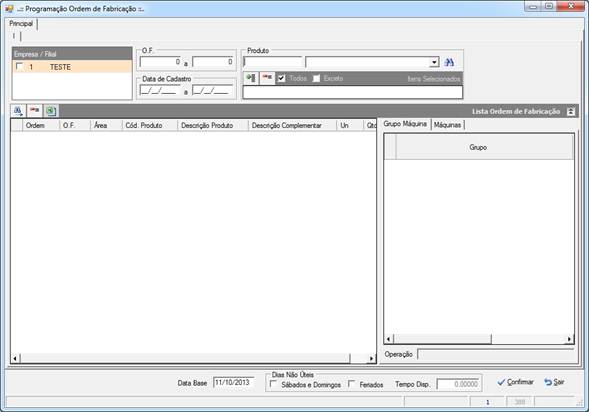Click the Sair button
Image resolution: width=589 pixels, height=412 pixels.
(x=554, y=382)
